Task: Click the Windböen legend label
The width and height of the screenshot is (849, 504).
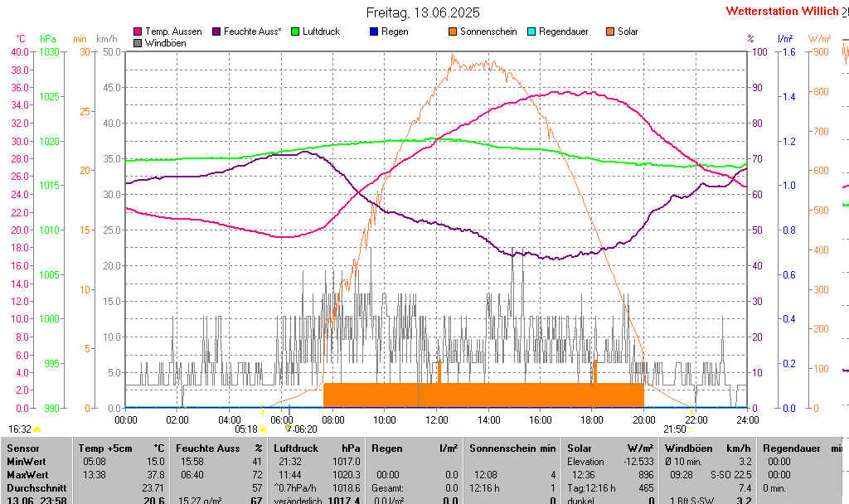Action: click(x=166, y=43)
